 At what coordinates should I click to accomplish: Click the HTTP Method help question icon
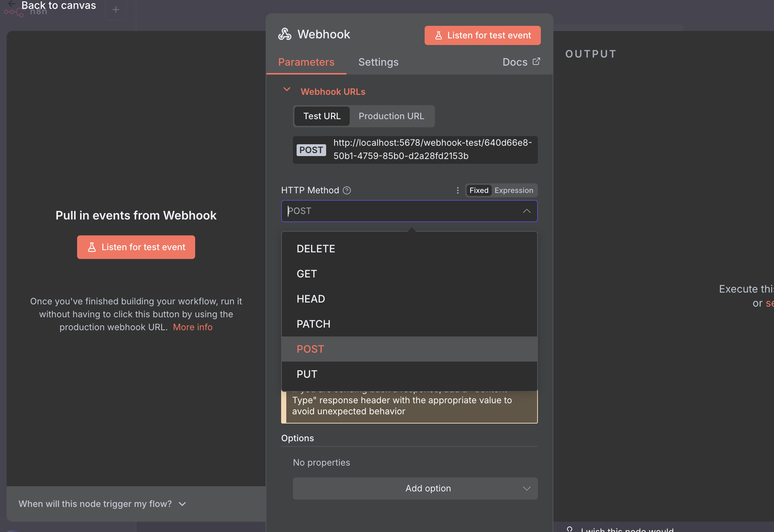click(347, 190)
